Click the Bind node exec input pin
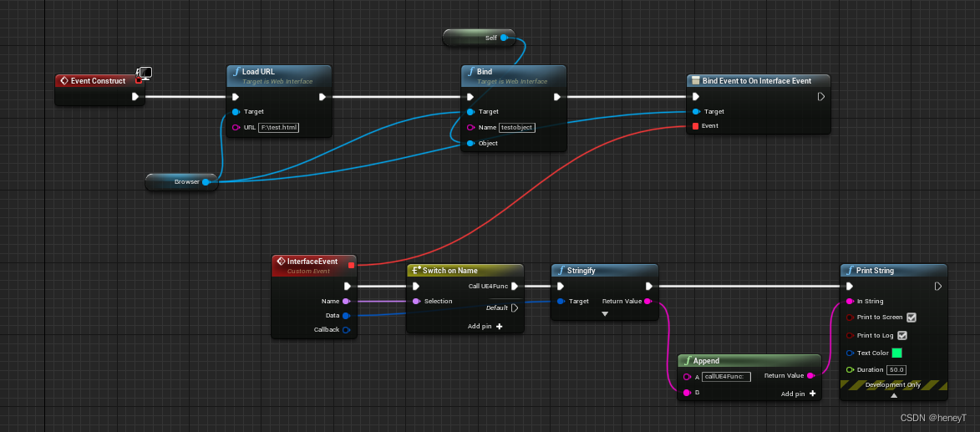The width and height of the screenshot is (980, 432). tap(470, 96)
